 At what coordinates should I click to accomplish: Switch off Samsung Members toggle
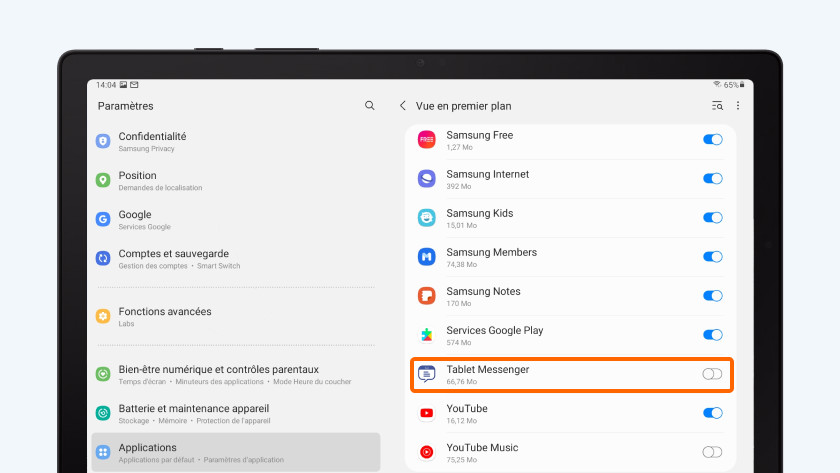click(x=712, y=257)
